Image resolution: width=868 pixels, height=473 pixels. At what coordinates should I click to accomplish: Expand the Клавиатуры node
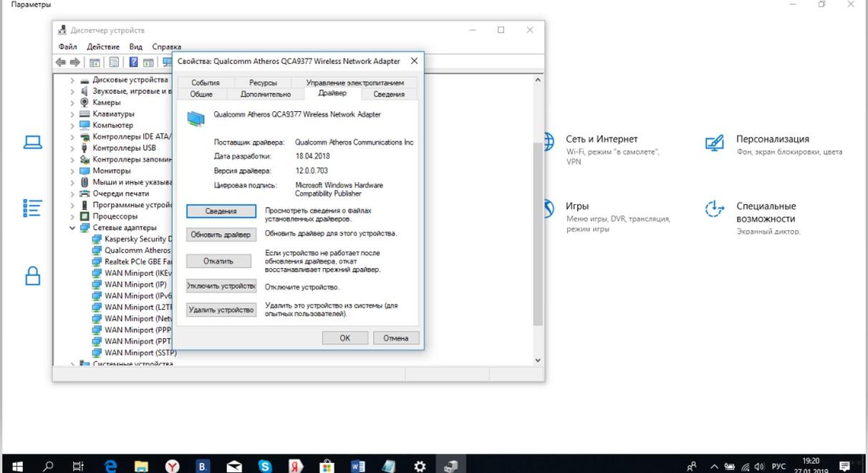coord(72,114)
